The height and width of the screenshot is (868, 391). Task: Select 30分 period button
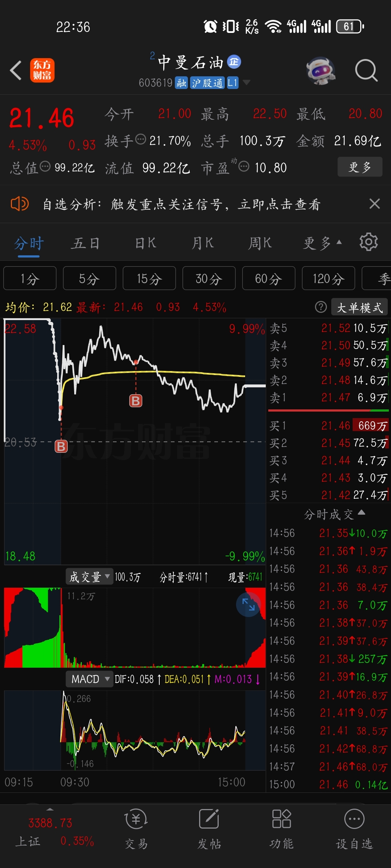point(209,278)
